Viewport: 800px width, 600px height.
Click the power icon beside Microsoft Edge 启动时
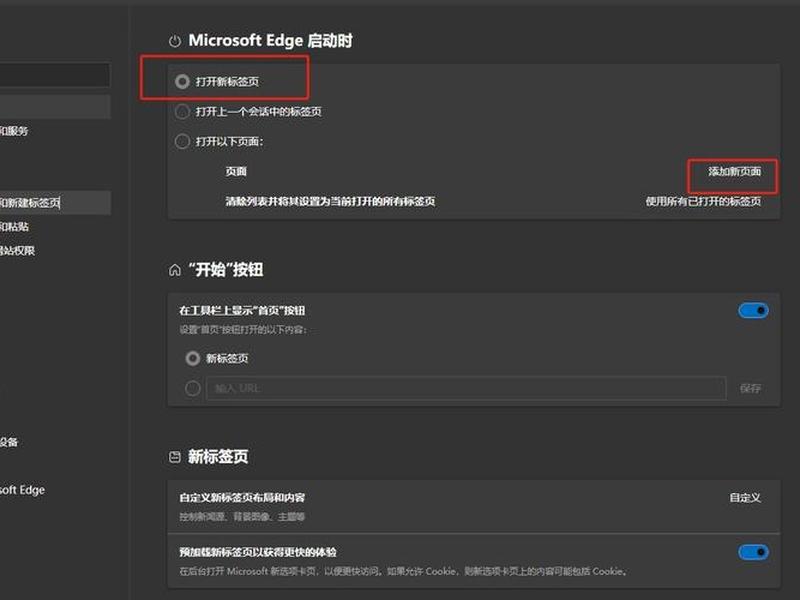[174, 41]
